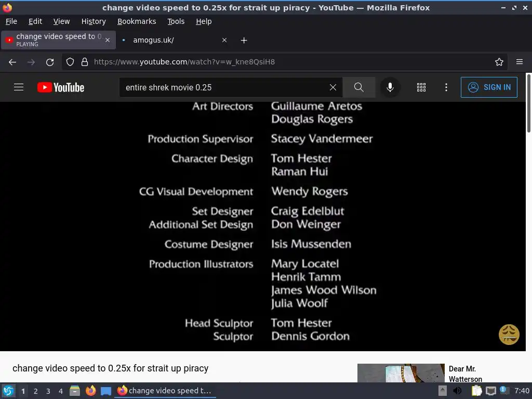Click the weary face emoji overlay
Viewport: 532px width, 399px height.
(509, 335)
